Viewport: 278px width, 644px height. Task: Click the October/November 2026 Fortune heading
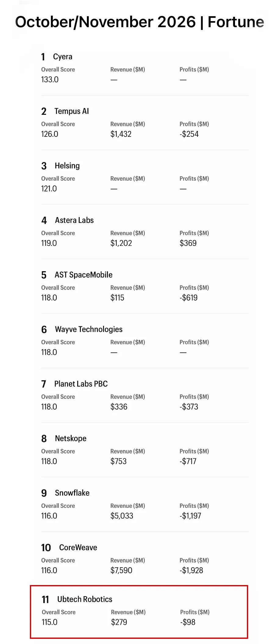click(140, 22)
